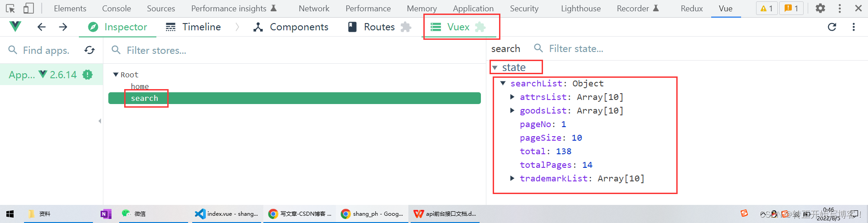Screen dimensions: 868x223
Task: Open the Performance tab
Action: (x=368, y=8)
